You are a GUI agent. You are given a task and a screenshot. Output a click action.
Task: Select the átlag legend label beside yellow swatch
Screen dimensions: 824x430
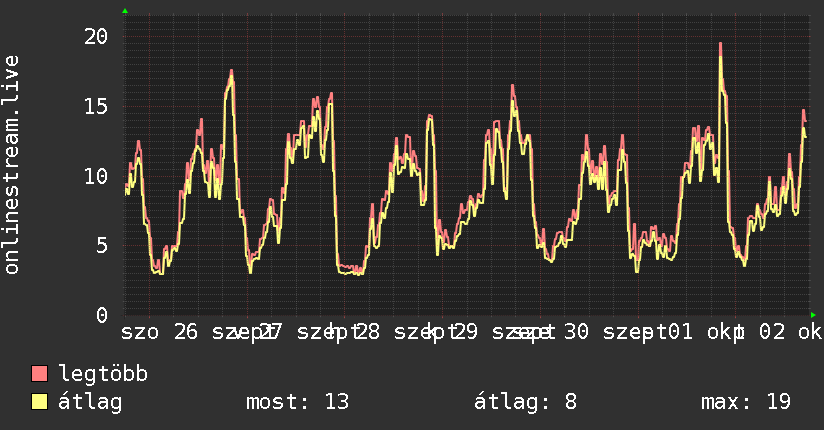(90, 402)
